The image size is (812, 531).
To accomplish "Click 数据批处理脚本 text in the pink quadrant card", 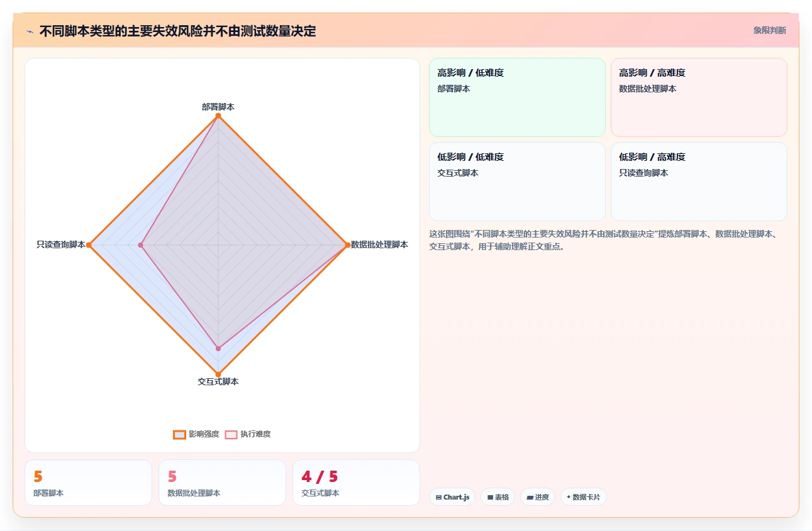I will point(648,89).
